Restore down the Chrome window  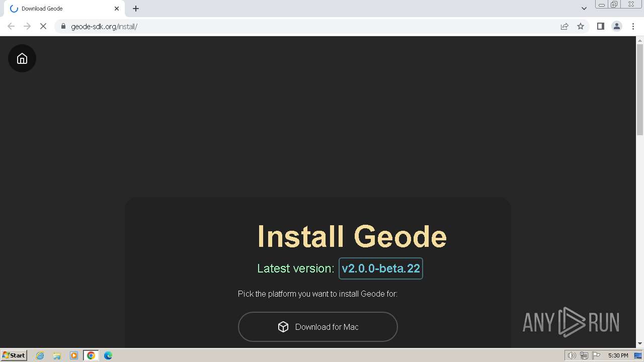tap(614, 5)
